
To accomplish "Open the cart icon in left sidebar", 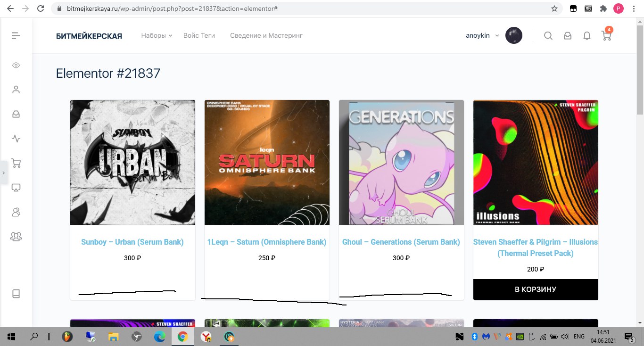I will 16,164.
